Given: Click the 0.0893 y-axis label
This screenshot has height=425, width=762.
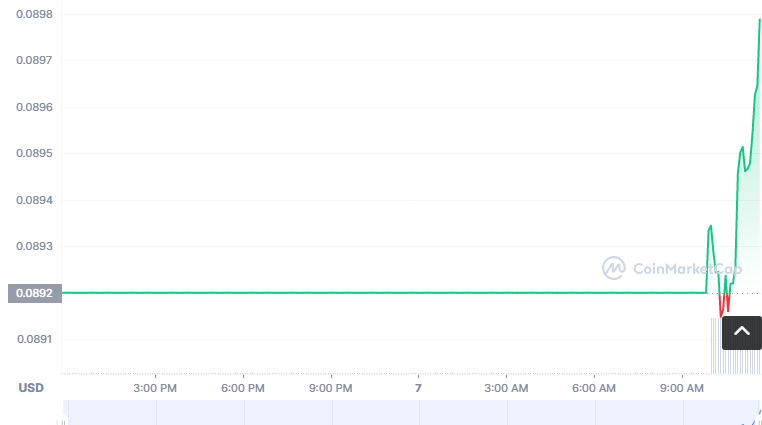Looking at the screenshot, I should click(x=35, y=246).
